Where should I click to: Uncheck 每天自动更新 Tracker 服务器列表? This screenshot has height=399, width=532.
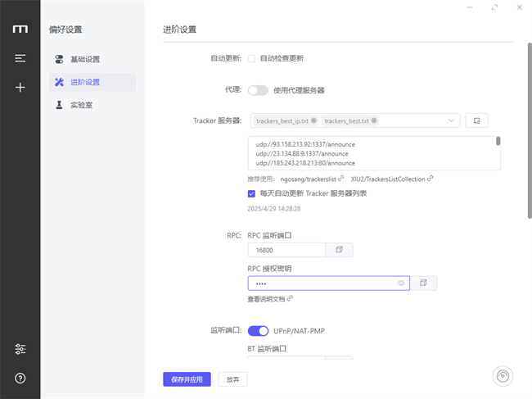point(251,193)
